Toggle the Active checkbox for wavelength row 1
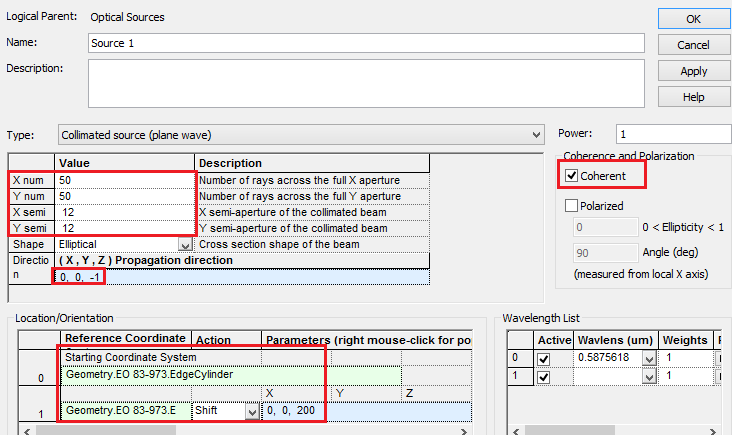The width and height of the screenshot is (732, 435). point(543,376)
